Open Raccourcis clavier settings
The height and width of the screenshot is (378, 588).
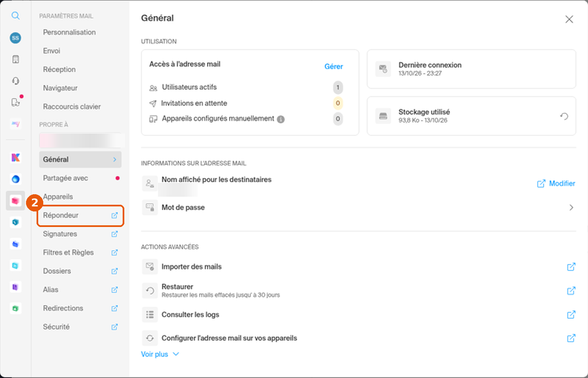(72, 107)
